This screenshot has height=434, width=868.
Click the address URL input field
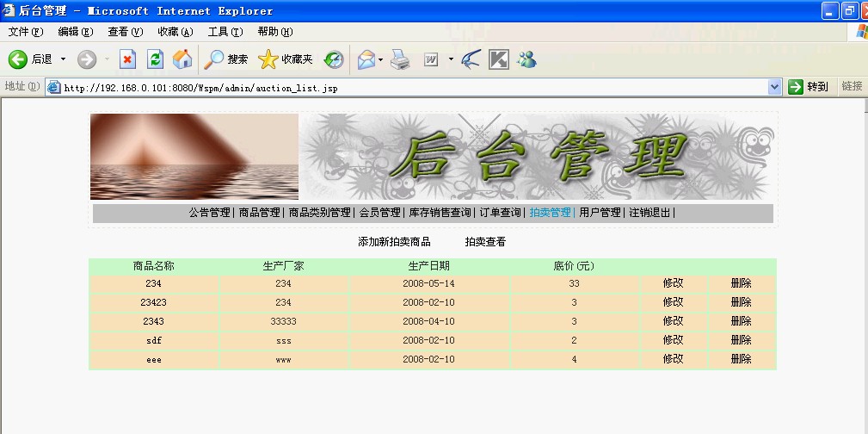click(x=414, y=87)
